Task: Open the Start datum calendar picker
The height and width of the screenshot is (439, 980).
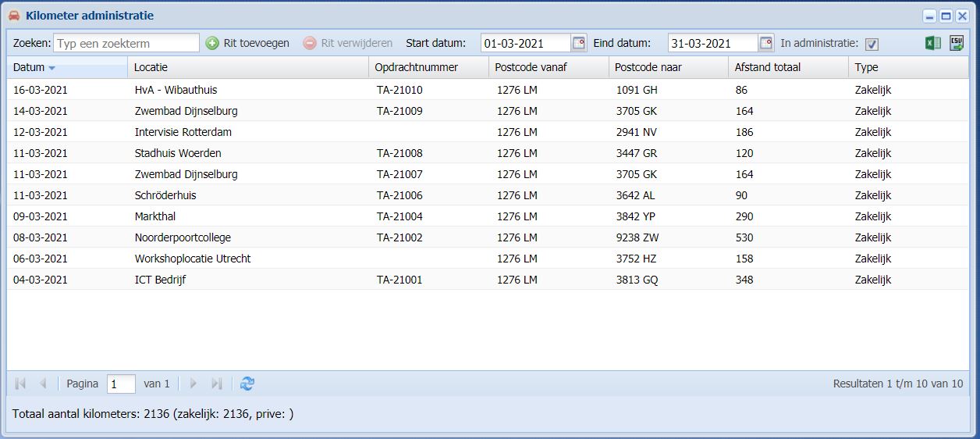Action: coord(578,43)
